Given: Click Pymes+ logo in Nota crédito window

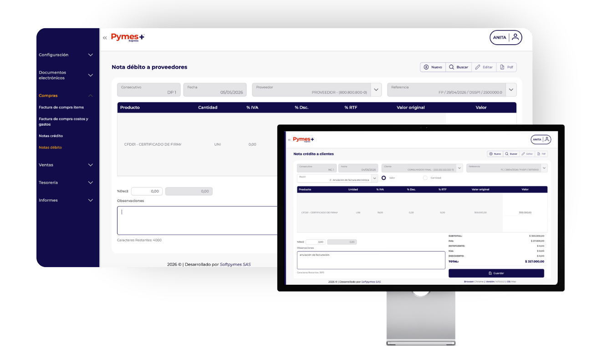Looking at the screenshot, I should click(x=303, y=139).
